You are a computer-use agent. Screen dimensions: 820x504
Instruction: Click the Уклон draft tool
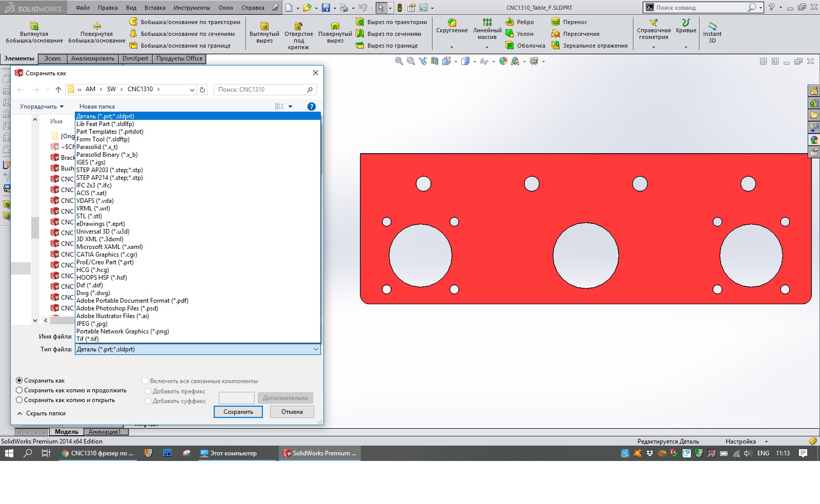[520, 34]
